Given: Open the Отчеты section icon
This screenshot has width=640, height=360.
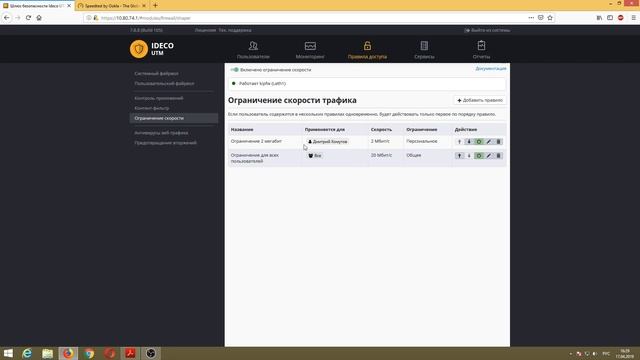Looking at the screenshot, I should pyautogui.click(x=481, y=45).
